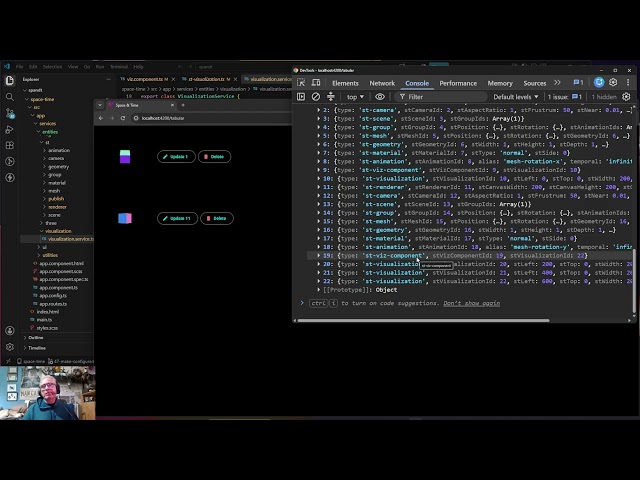The height and width of the screenshot is (480, 640).
Task: Close the Space & Time browser tab
Action: click(x=172, y=105)
